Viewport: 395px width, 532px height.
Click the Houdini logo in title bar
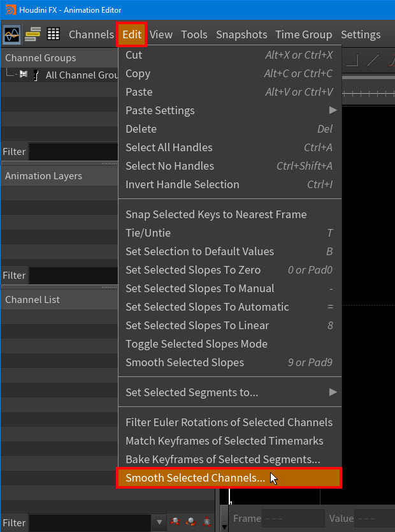click(10, 10)
